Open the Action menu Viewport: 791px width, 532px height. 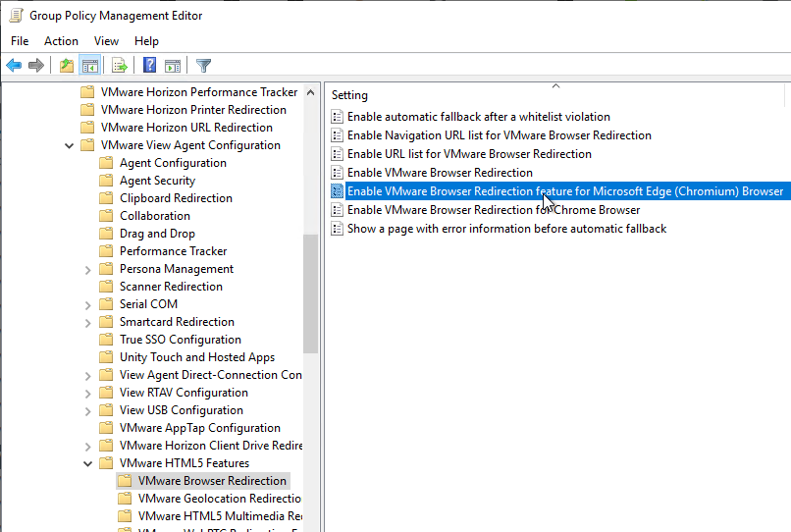tap(61, 41)
